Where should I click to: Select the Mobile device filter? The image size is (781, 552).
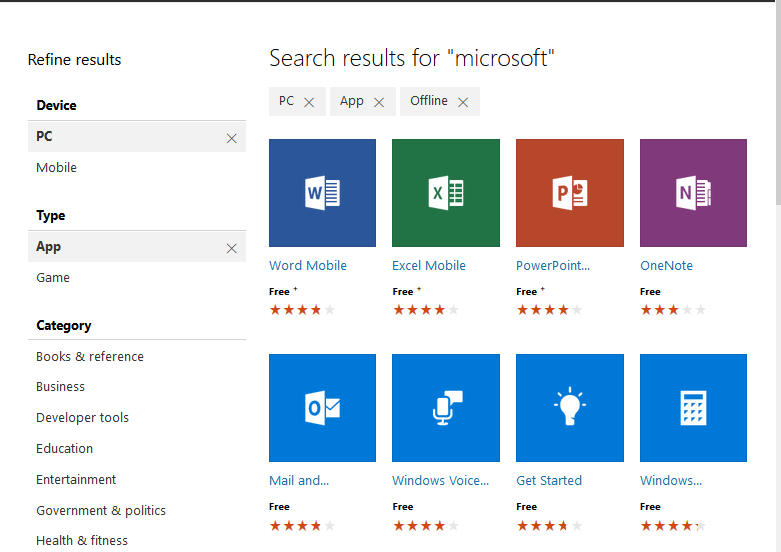pyautogui.click(x=56, y=167)
